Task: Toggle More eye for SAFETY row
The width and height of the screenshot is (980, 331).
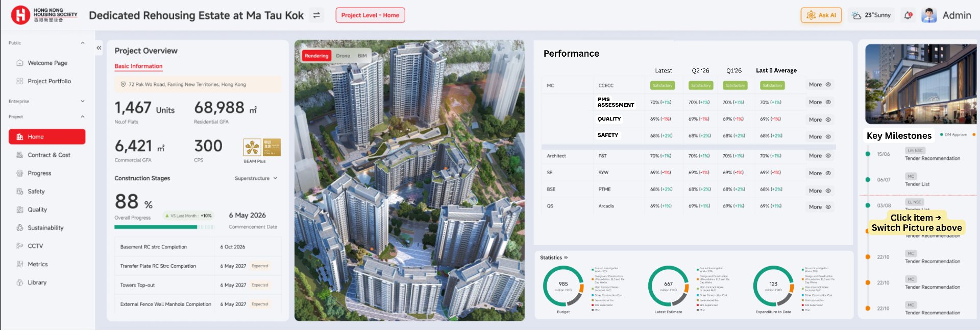Action: (820, 137)
